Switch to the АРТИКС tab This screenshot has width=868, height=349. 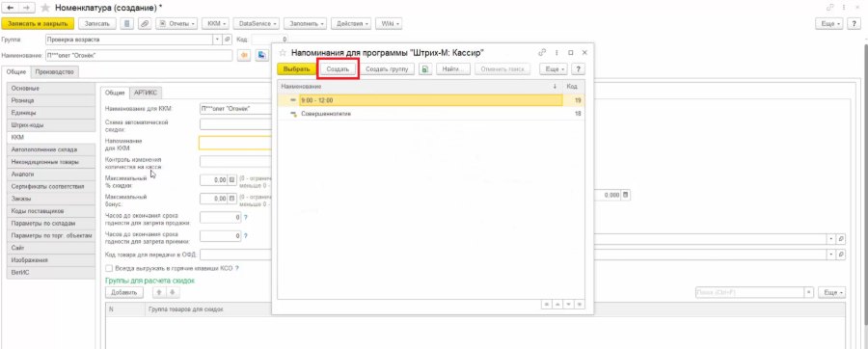[146, 93]
